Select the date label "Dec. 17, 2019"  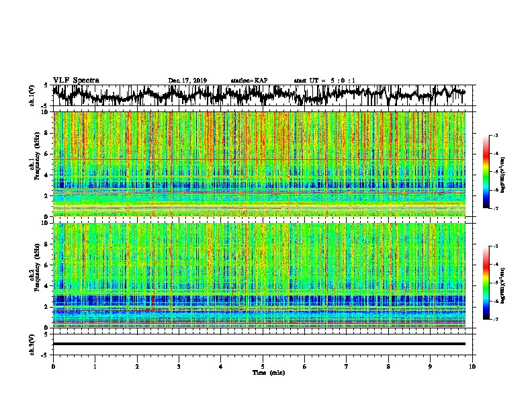pos(187,81)
